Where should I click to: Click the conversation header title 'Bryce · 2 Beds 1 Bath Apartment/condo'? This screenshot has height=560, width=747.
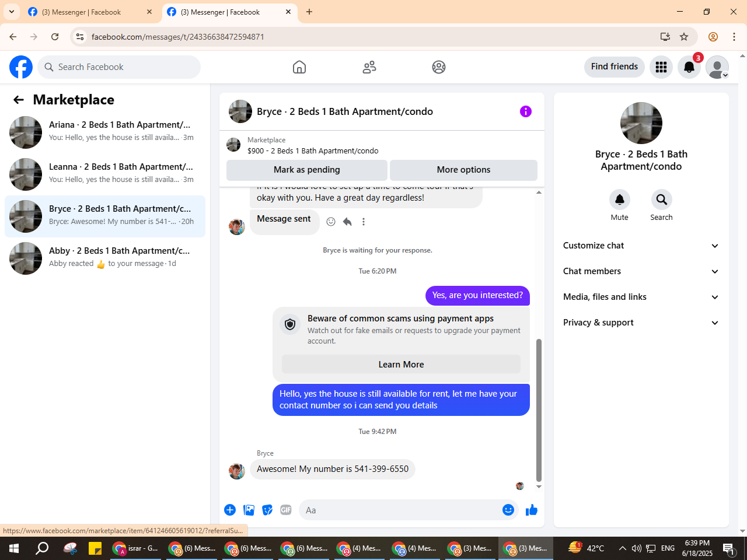coord(345,111)
